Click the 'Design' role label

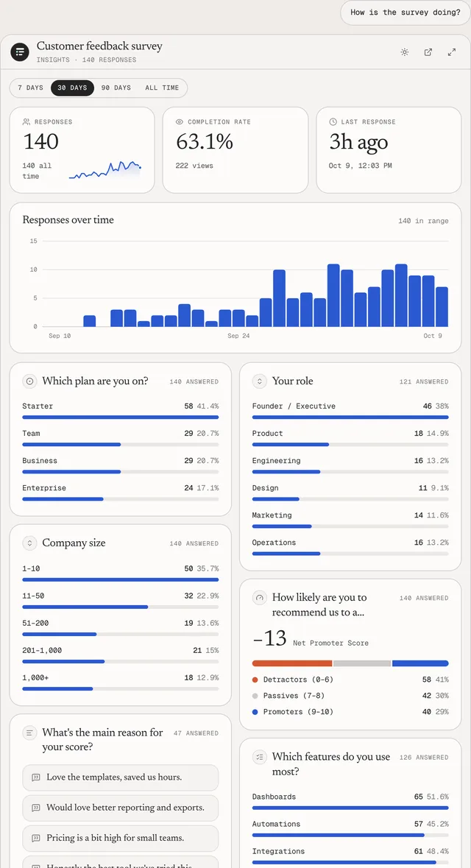(265, 488)
